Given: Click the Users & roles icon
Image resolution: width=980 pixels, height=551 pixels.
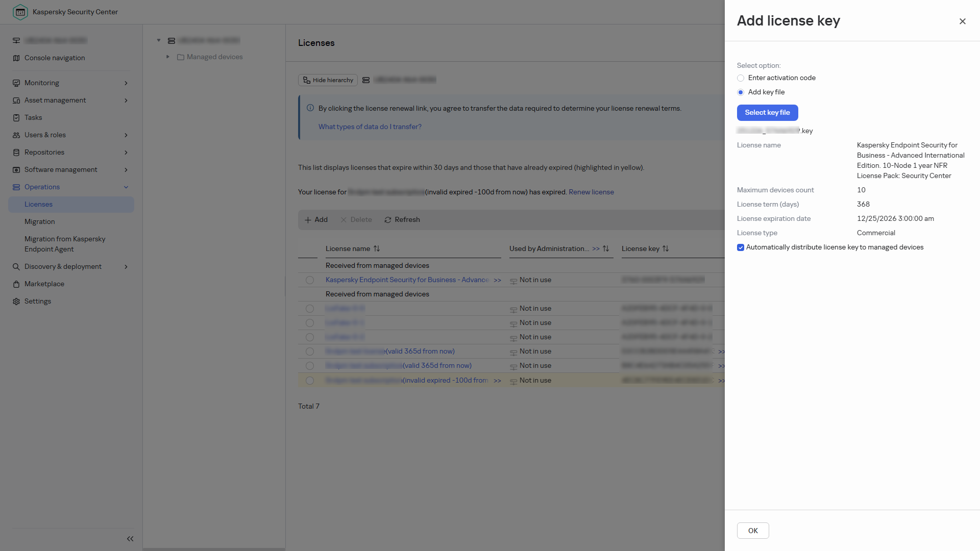Looking at the screenshot, I should coord(16,135).
